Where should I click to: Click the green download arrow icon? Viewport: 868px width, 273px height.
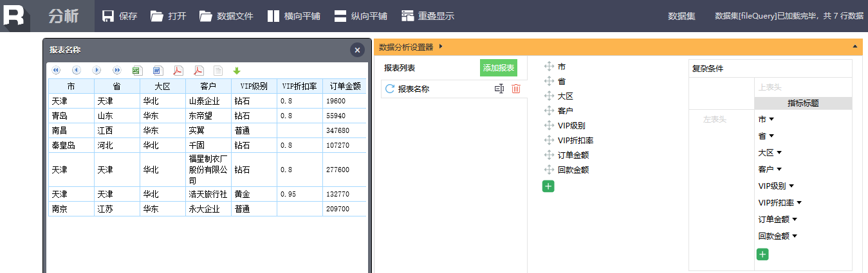tap(236, 70)
